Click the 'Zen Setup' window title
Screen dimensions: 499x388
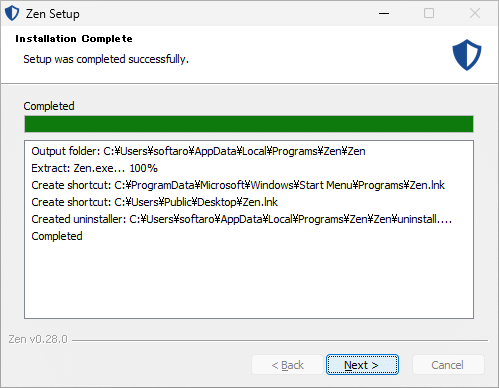click(x=53, y=14)
